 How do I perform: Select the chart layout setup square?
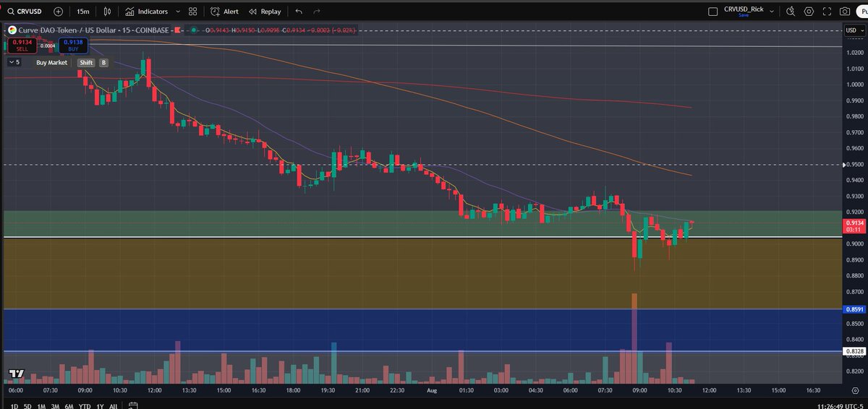pyautogui.click(x=714, y=12)
